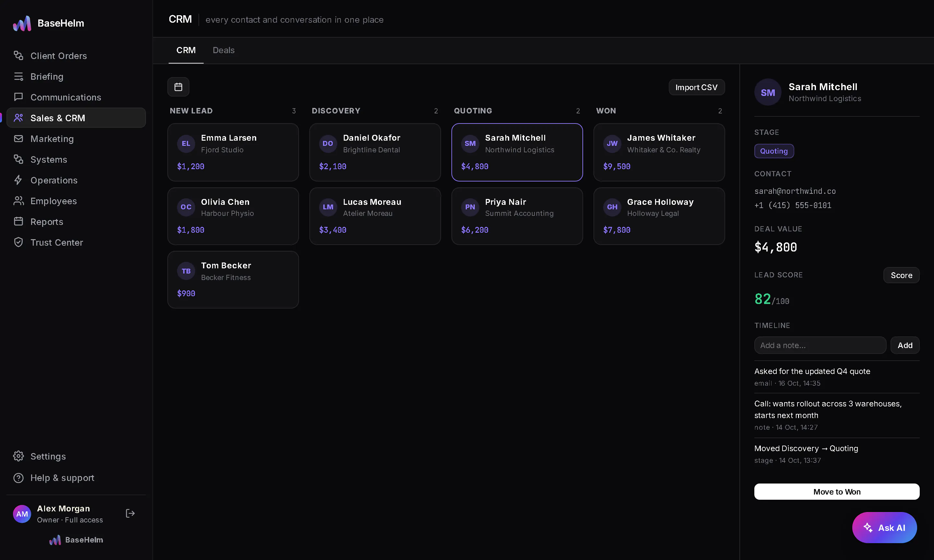Click Becker Fitness company name
934x560 pixels.
pyautogui.click(x=226, y=277)
